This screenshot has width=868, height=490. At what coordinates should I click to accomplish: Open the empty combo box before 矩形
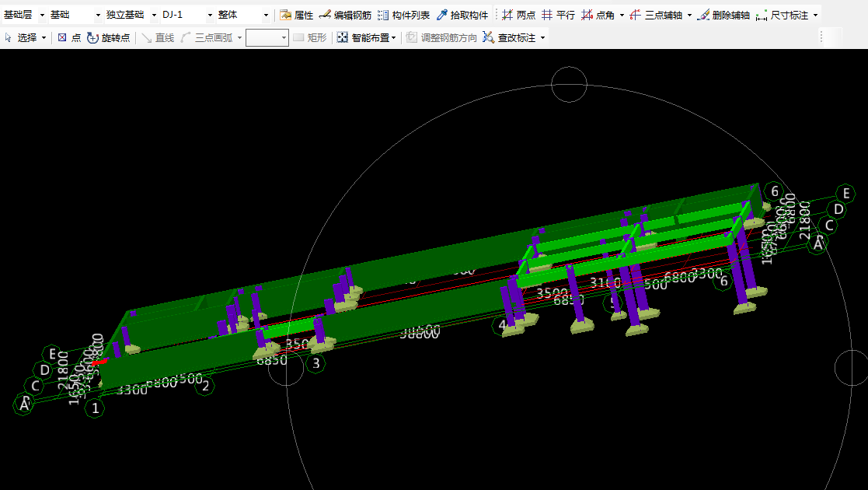pyautogui.click(x=267, y=37)
